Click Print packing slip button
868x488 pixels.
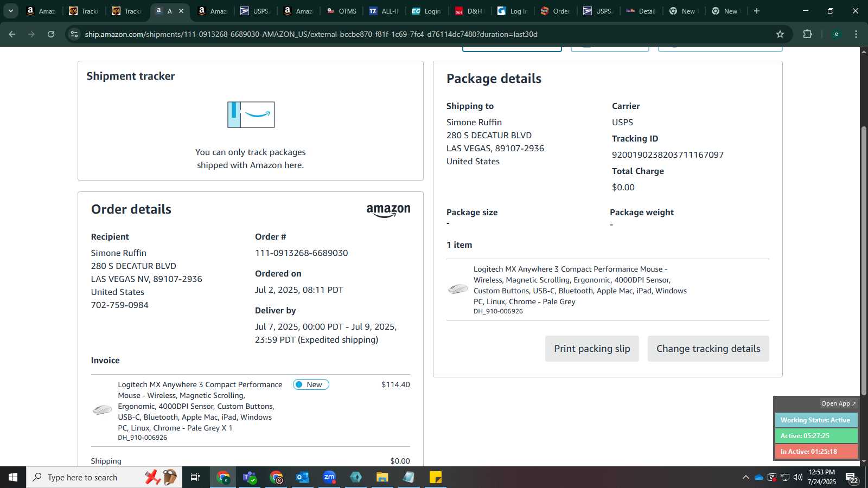tap(592, 349)
